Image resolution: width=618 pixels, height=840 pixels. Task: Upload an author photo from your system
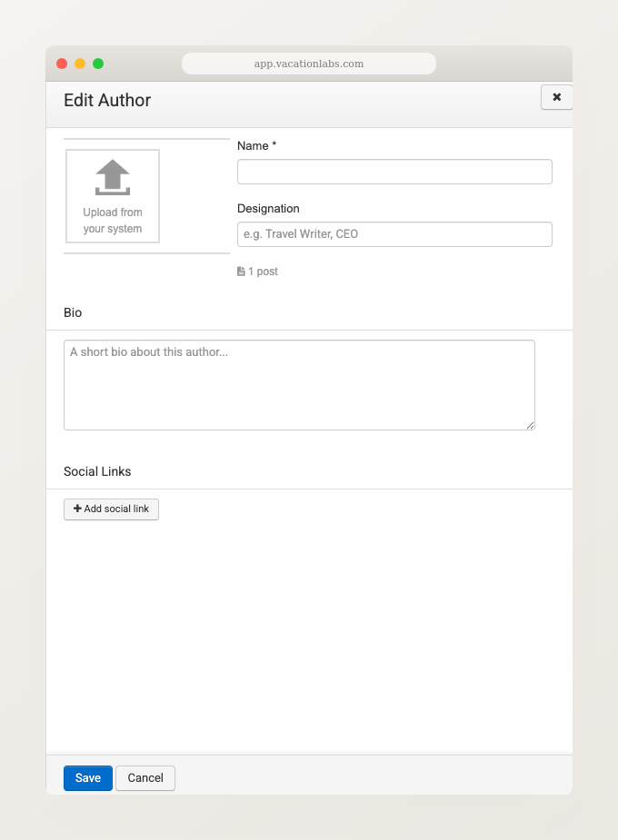coord(112,196)
